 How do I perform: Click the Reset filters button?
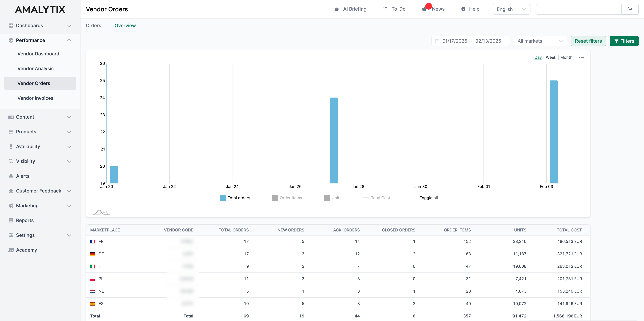[588, 41]
